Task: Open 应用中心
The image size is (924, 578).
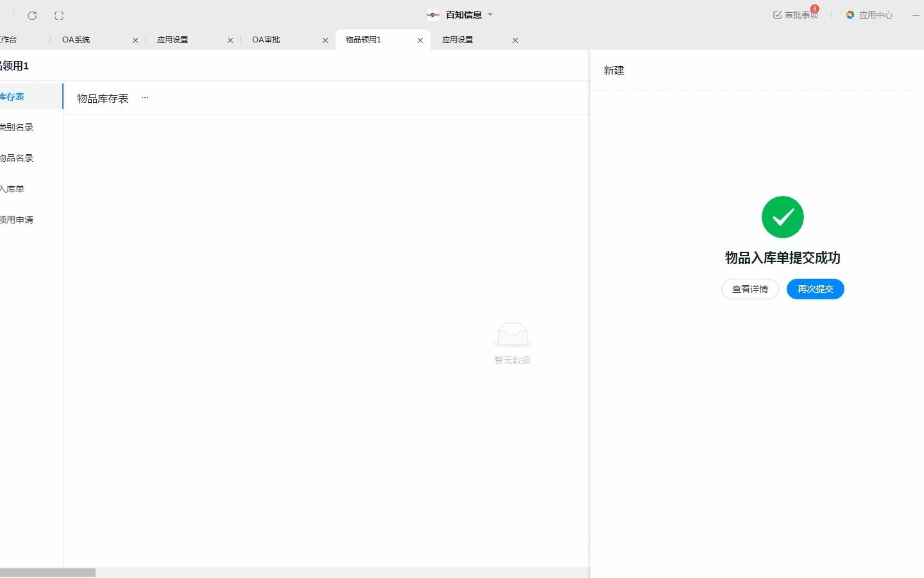Action: [x=869, y=15]
